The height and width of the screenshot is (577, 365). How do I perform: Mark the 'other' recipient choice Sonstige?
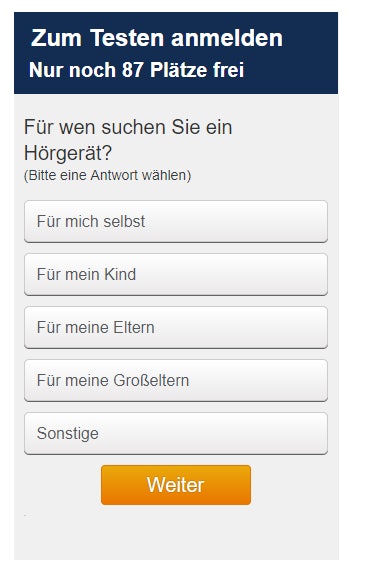(x=176, y=433)
